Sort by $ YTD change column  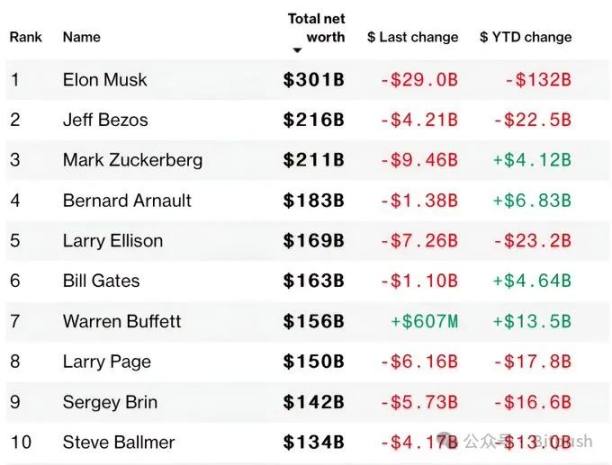tap(525, 37)
